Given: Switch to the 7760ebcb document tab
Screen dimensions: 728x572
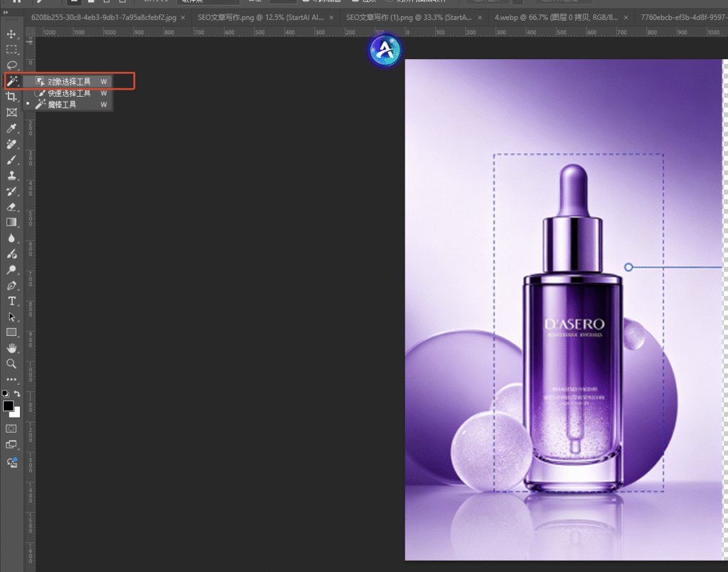Looking at the screenshot, I should pos(682,17).
